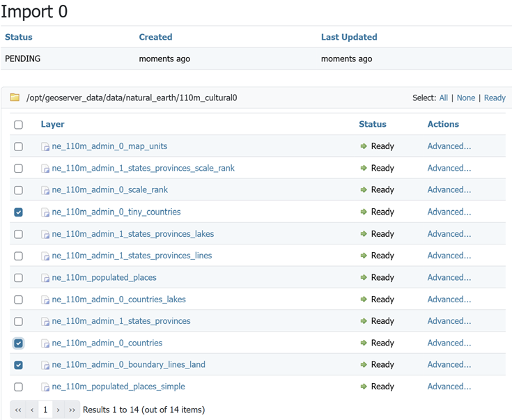This screenshot has height=420, width=512.
Task: Sort by the top Status column header
Action: click(x=19, y=37)
